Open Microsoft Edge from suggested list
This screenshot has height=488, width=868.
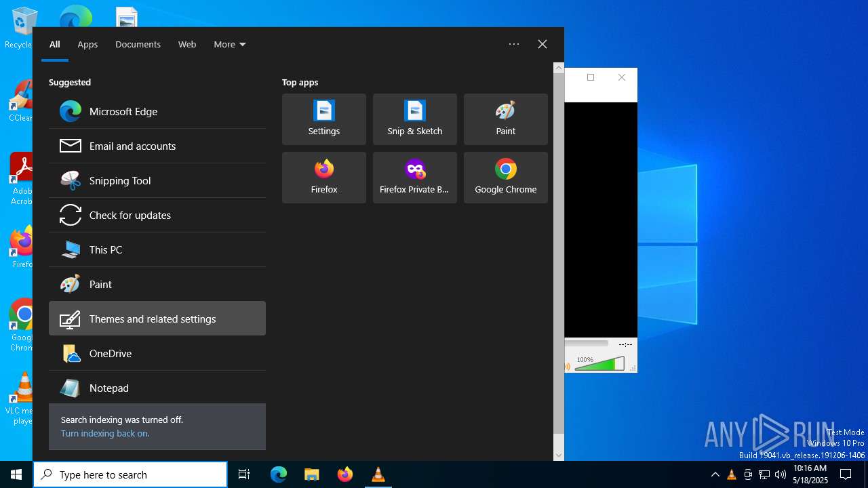click(x=157, y=111)
